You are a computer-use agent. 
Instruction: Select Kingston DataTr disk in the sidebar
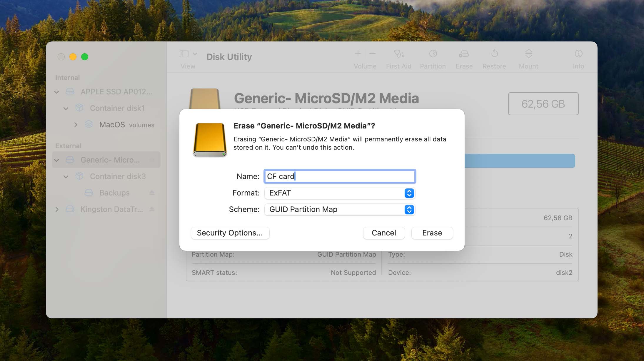106,209
